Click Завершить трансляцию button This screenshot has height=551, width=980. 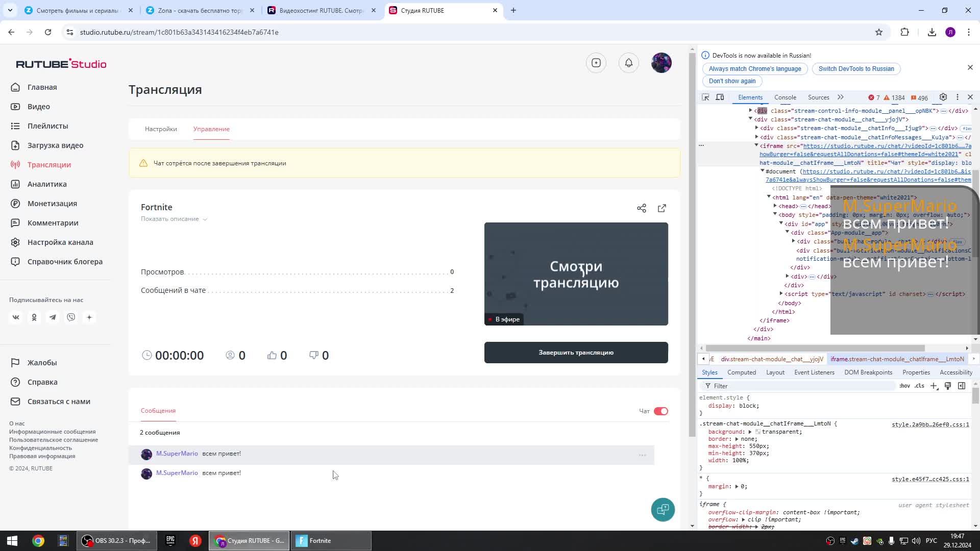click(x=576, y=353)
